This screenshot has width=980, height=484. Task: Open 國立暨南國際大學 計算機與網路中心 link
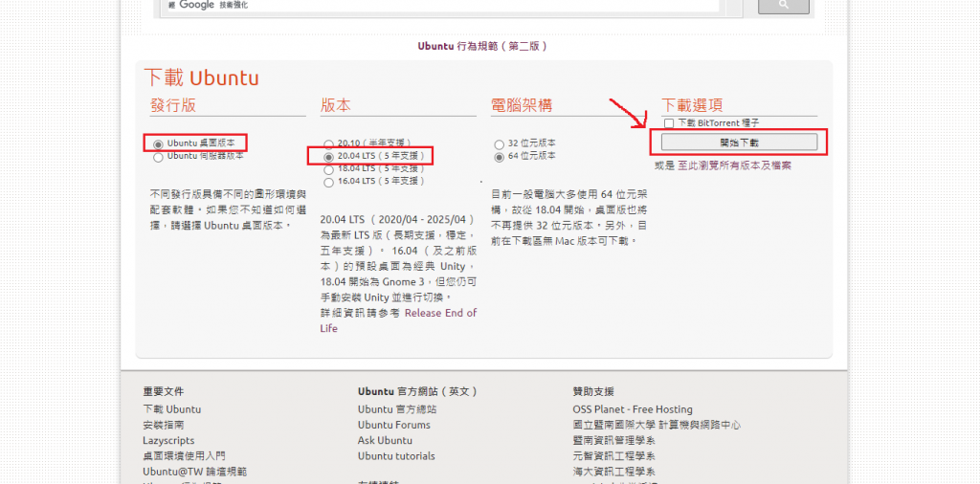[657, 426]
